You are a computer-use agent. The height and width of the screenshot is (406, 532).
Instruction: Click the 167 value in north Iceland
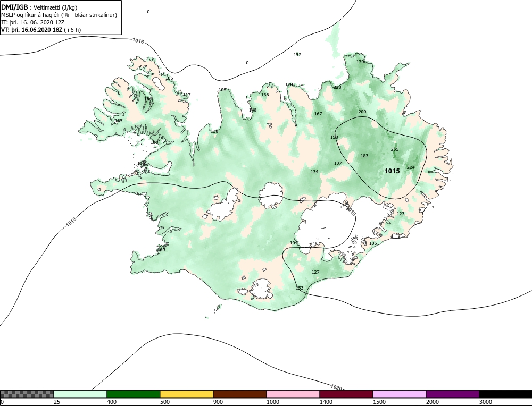(x=318, y=114)
